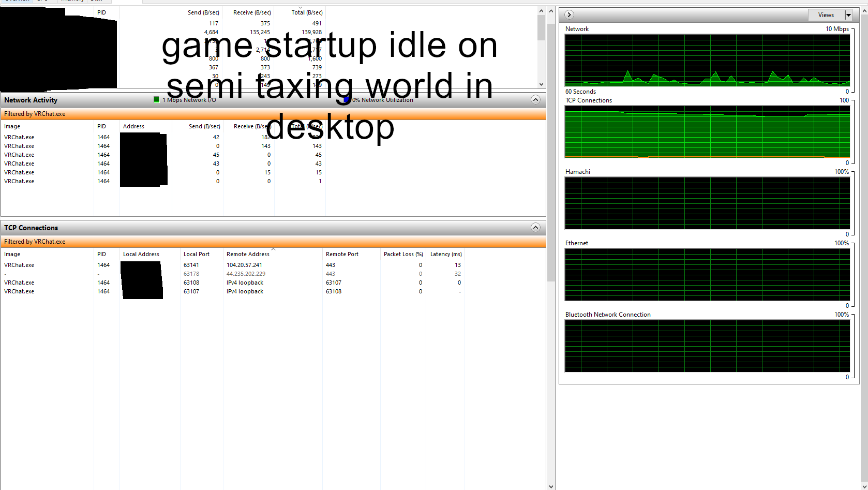Click the orange filter bar under Network Activity
The width and height of the screenshot is (868, 490).
pyautogui.click(x=273, y=114)
